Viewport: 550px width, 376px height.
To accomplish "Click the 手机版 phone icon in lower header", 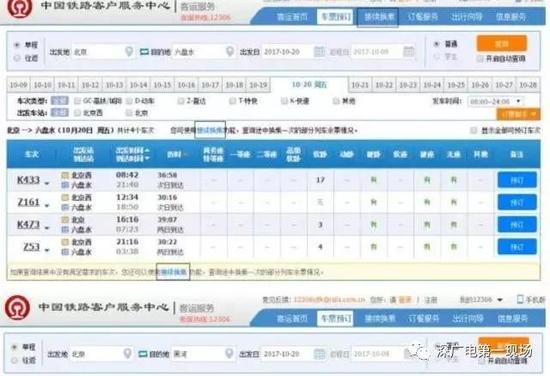I will [x=520, y=299].
